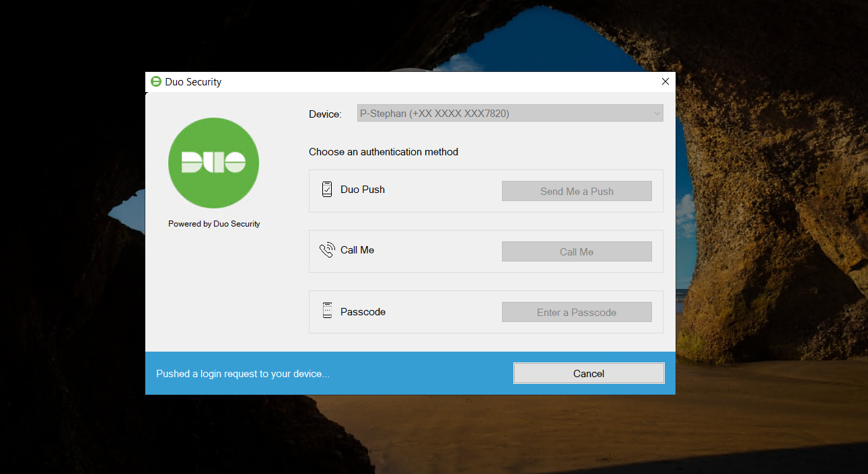Click the Enter a Passcode button
868x474 pixels.
tap(577, 312)
